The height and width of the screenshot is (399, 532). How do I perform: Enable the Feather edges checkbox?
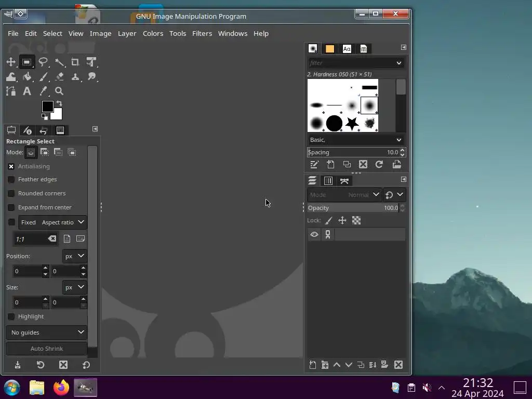[11, 179]
